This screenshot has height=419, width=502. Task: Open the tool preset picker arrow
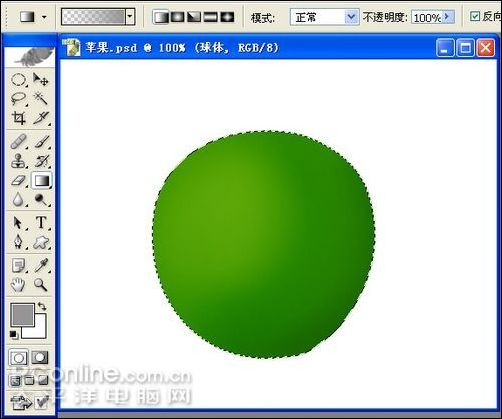pos(44,17)
